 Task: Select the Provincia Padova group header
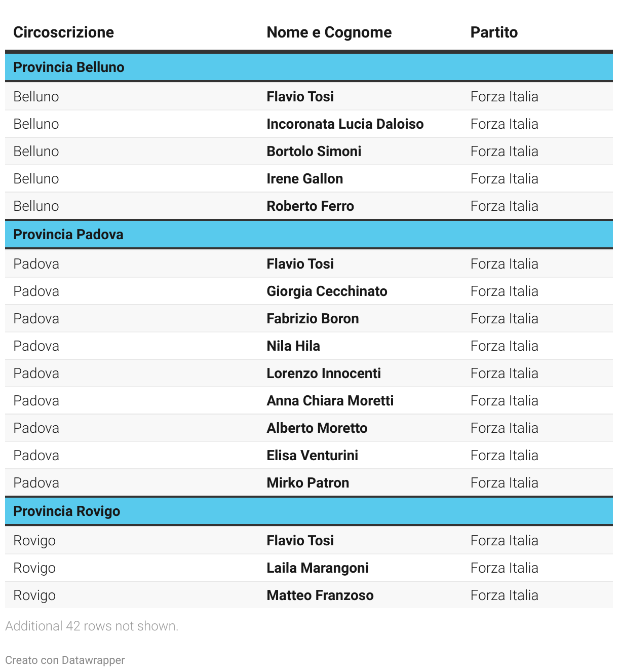(68, 235)
